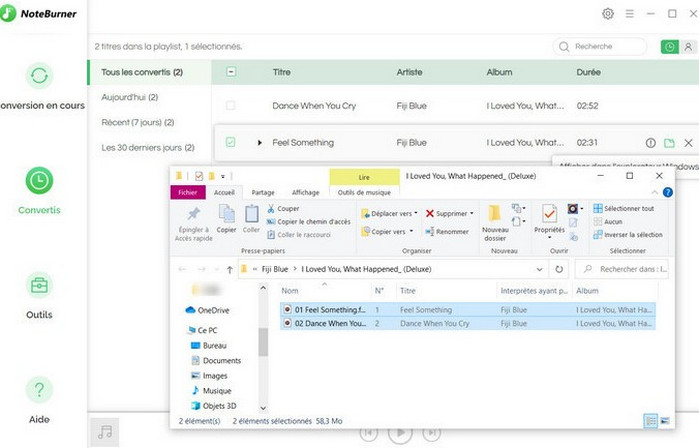Open Aide help section
Screen dimensions: 699x448
(x=39, y=400)
